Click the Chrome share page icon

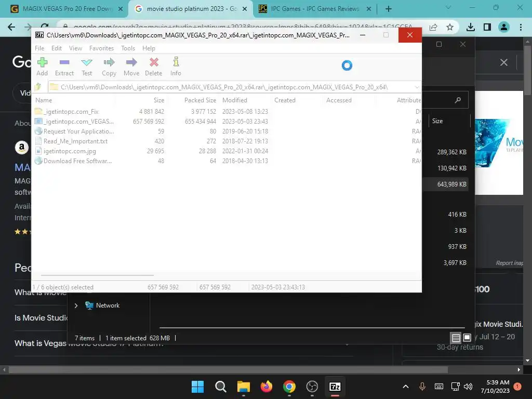(433, 27)
